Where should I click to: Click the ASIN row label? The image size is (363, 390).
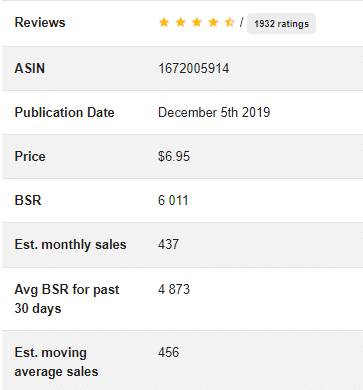[x=30, y=69]
